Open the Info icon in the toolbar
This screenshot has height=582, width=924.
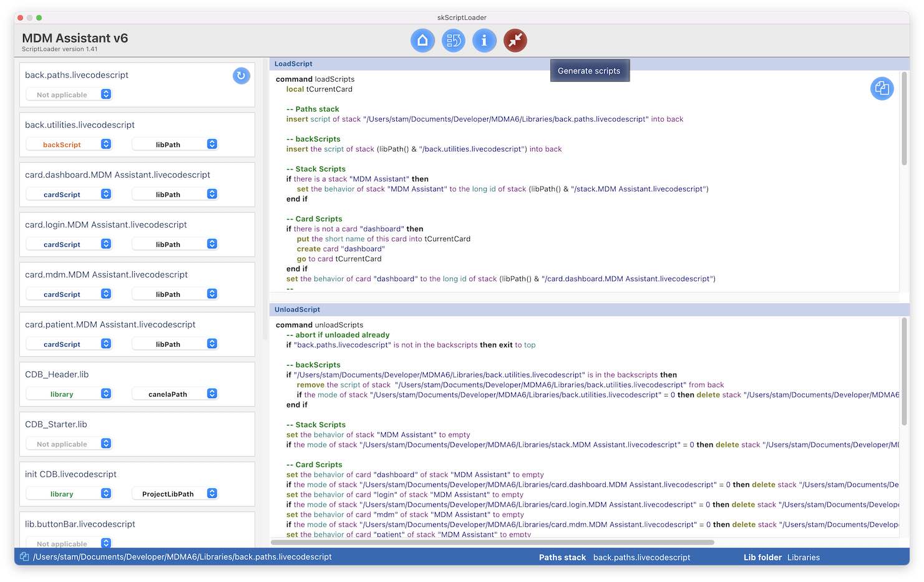[x=484, y=41]
